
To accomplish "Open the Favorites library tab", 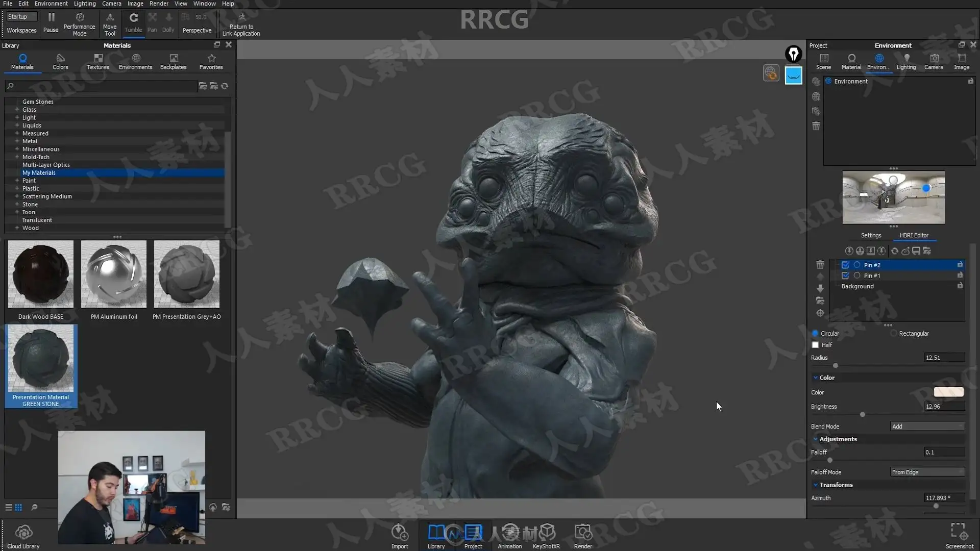I will click(x=211, y=62).
